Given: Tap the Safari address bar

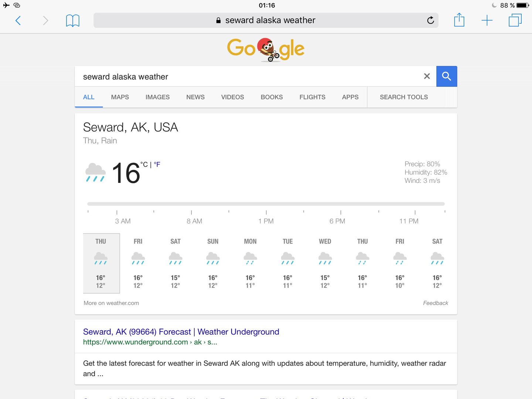Looking at the screenshot, I should (x=266, y=20).
